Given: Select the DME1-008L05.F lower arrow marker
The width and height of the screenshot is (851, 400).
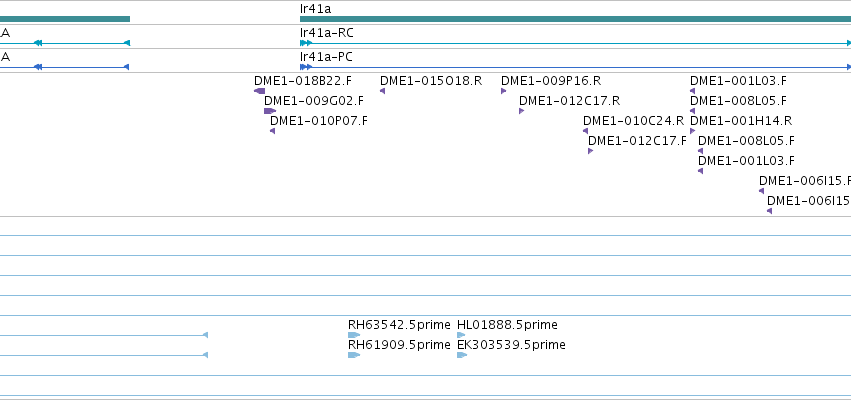Looking at the screenshot, I should [701, 151].
